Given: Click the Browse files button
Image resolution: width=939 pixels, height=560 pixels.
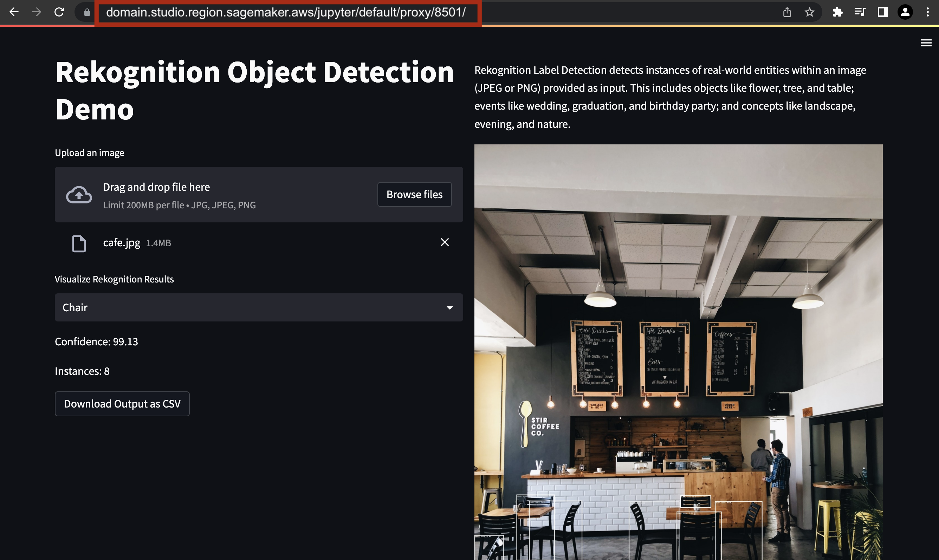Looking at the screenshot, I should tap(414, 194).
